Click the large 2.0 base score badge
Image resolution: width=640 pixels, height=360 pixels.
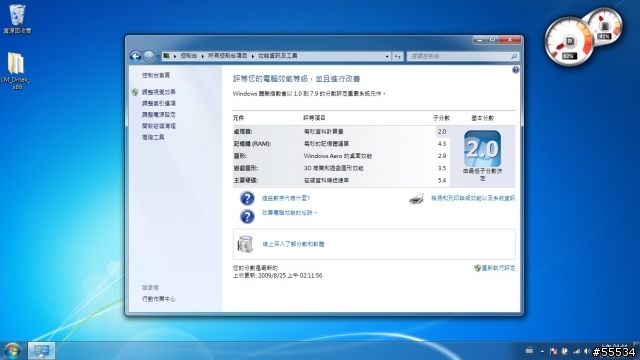pyautogui.click(x=482, y=149)
